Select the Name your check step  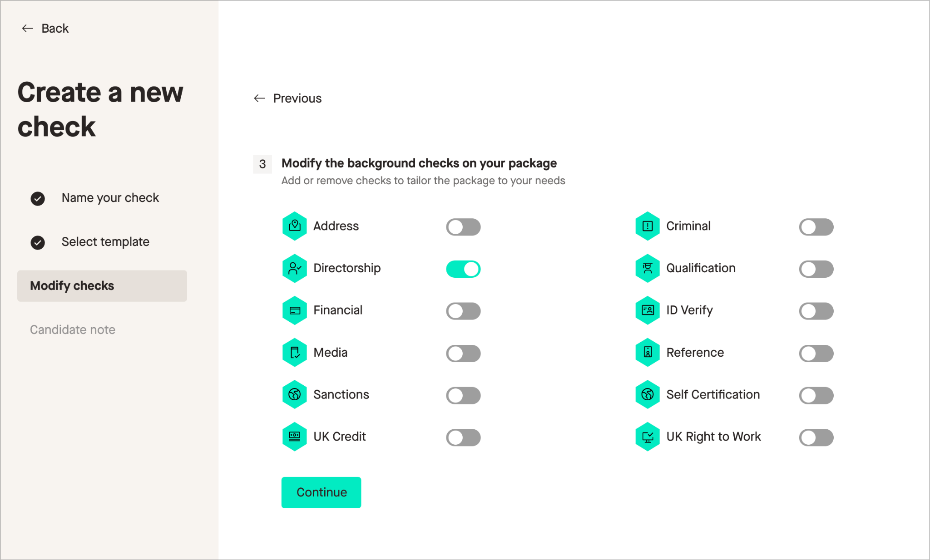[x=110, y=198]
